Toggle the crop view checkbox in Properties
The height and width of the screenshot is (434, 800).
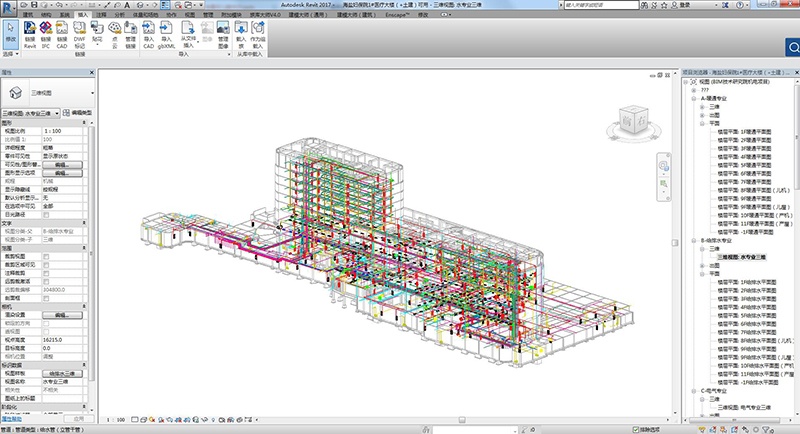pyautogui.click(x=45, y=255)
